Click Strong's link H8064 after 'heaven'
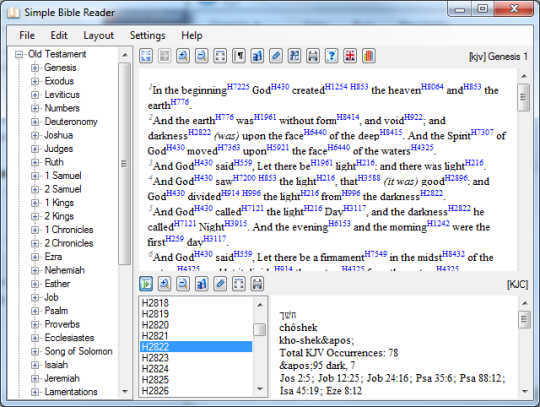 click(x=432, y=86)
